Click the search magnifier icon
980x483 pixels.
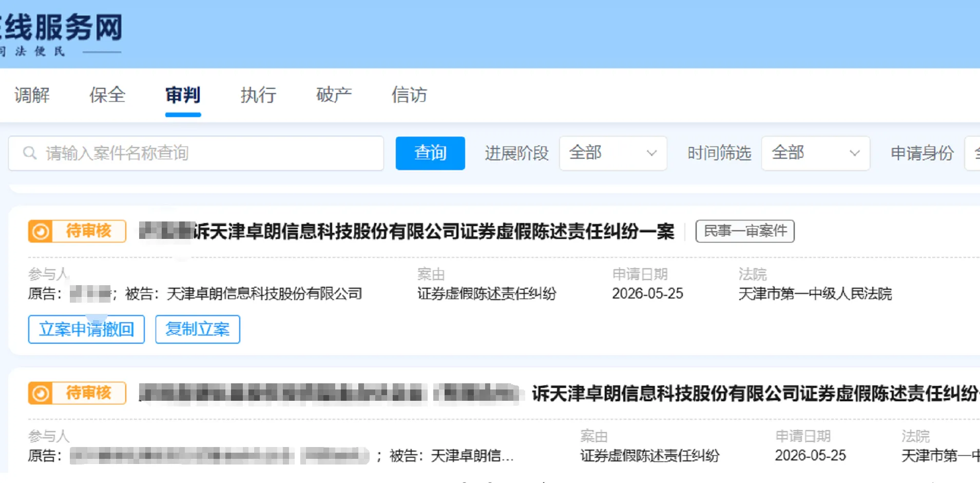click(x=30, y=153)
